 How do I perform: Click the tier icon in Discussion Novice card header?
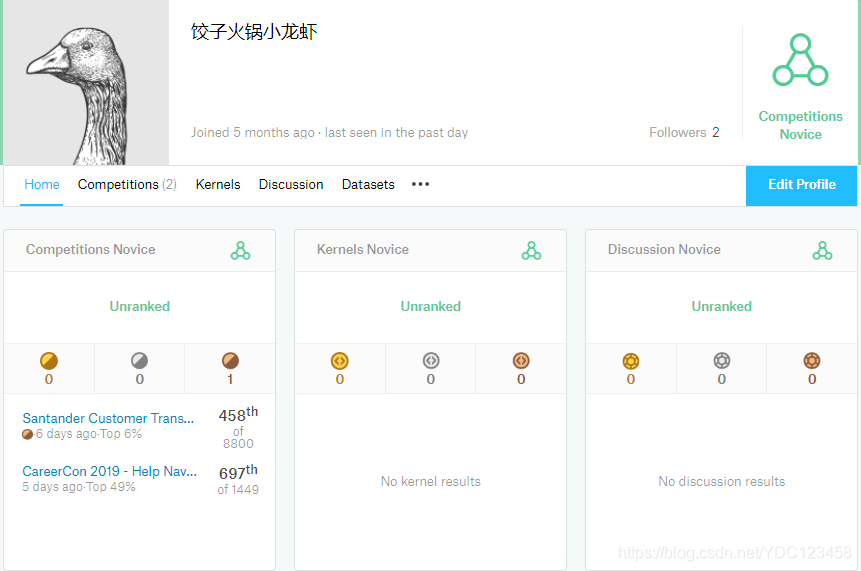(x=822, y=250)
